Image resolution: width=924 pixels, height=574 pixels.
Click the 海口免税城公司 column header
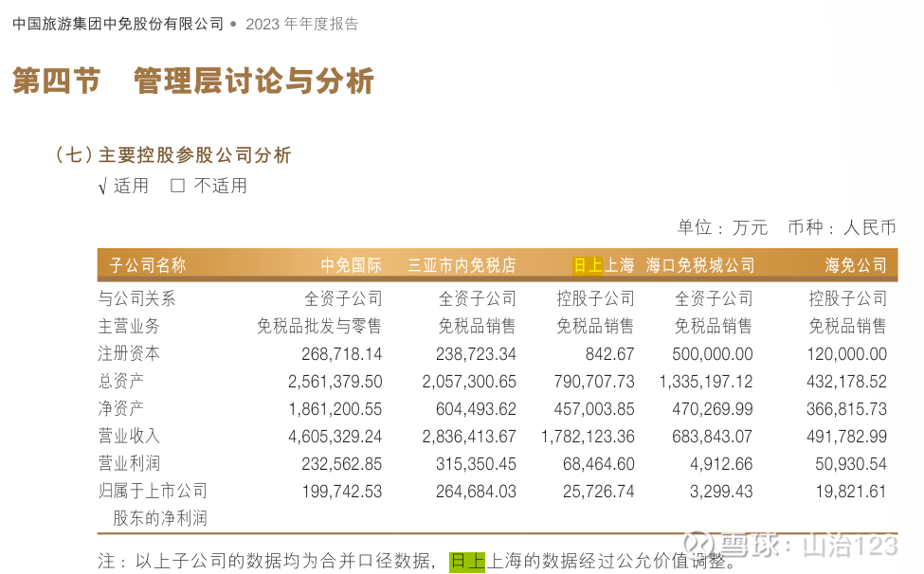[700, 265]
